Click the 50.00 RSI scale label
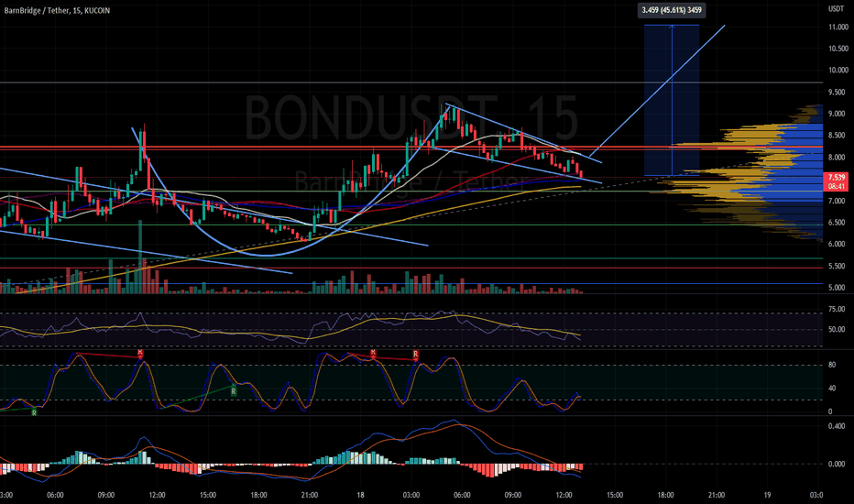 click(x=838, y=330)
